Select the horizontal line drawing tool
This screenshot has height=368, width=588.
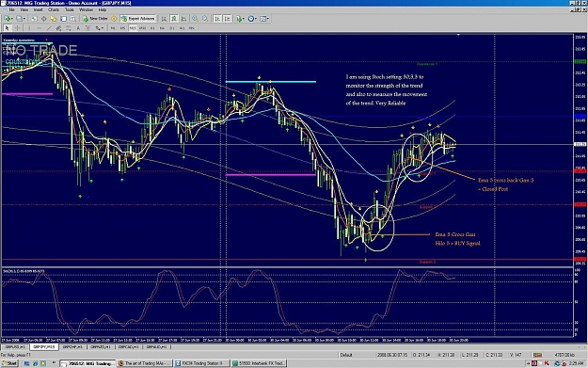pos(39,27)
